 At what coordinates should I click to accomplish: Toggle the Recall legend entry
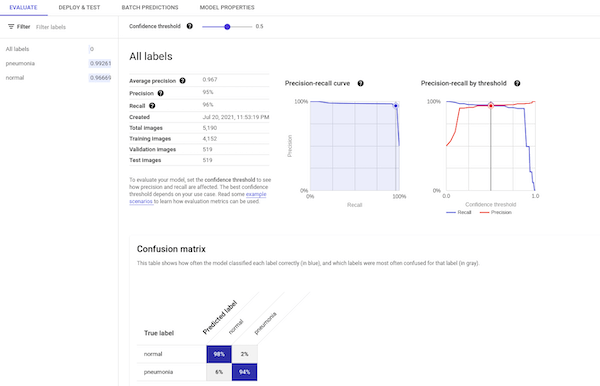459,212
